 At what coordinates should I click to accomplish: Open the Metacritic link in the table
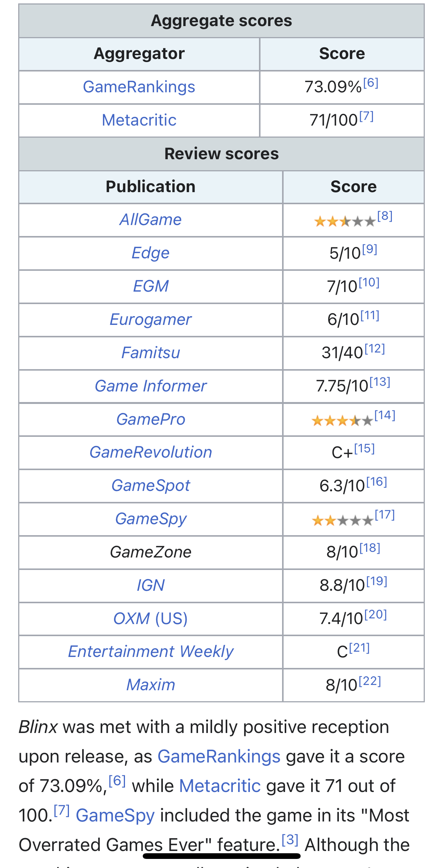click(x=139, y=120)
